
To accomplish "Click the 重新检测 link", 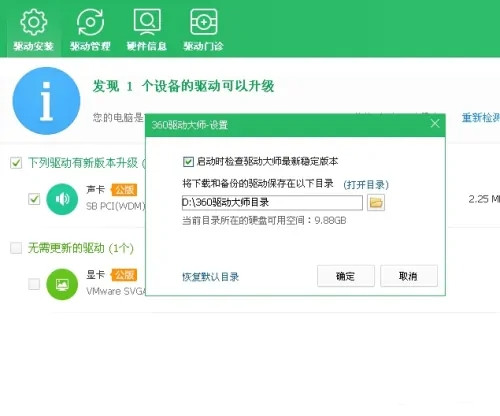I will [x=481, y=118].
